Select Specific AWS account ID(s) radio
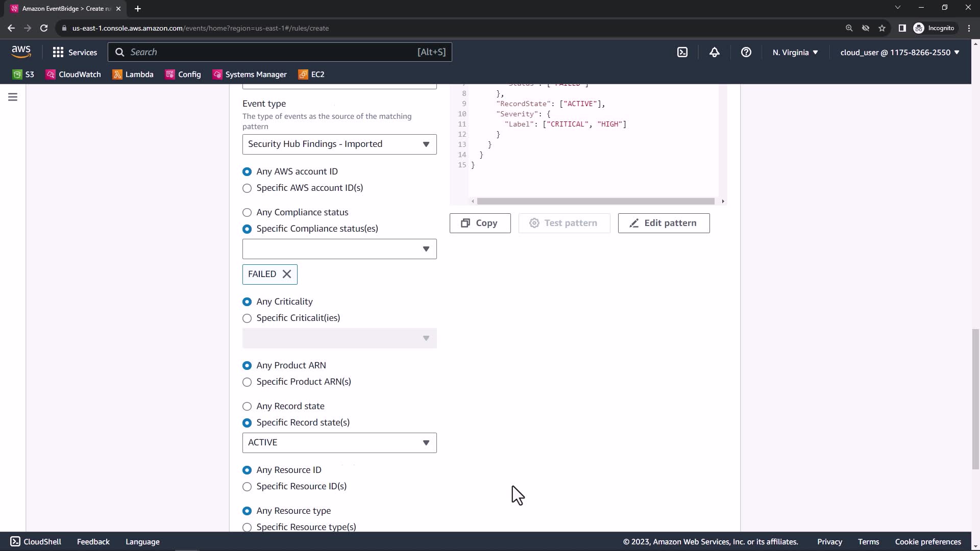The image size is (980, 551). click(247, 188)
